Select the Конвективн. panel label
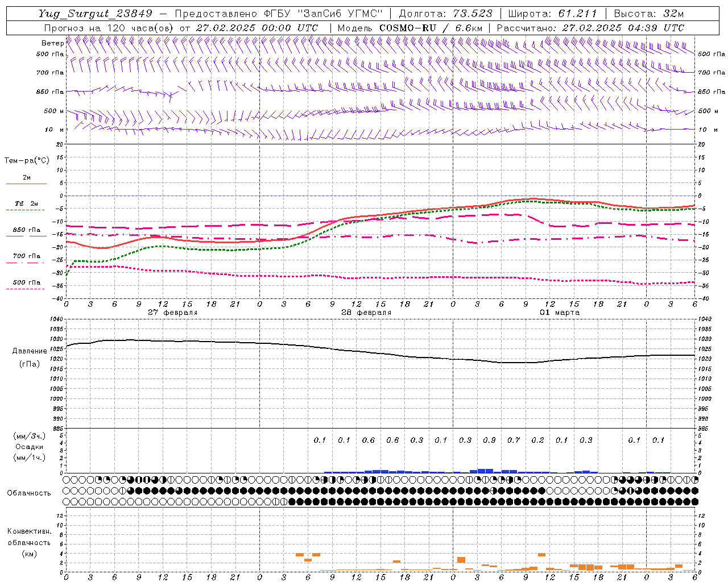Screen dimensions: 728x582 tap(30, 531)
